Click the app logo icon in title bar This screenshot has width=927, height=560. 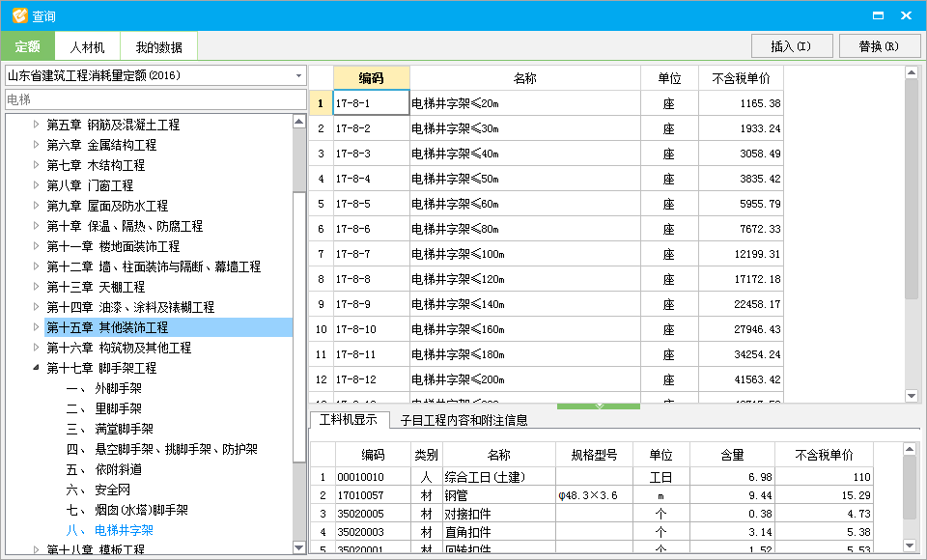19,15
